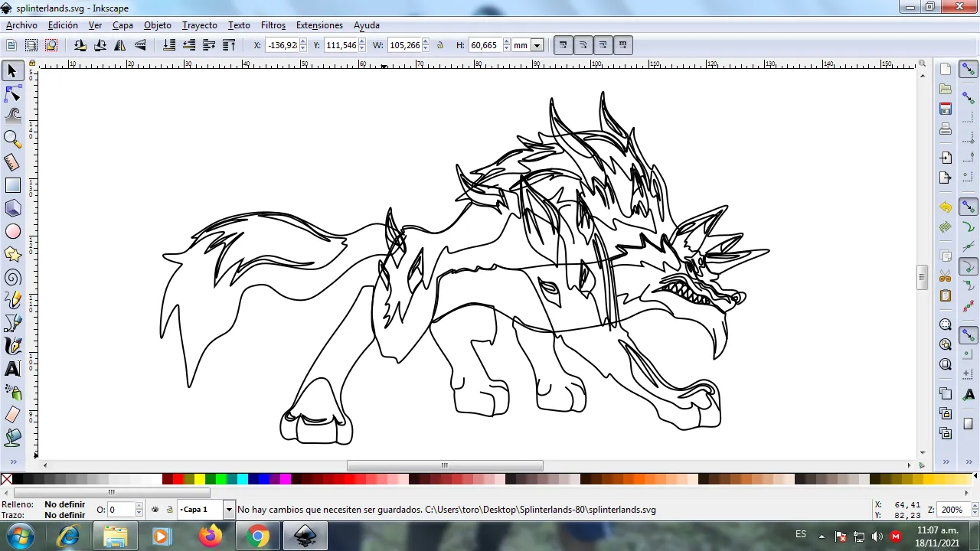The height and width of the screenshot is (551, 980).
Task: Select the Node editing tool
Action: [12, 94]
